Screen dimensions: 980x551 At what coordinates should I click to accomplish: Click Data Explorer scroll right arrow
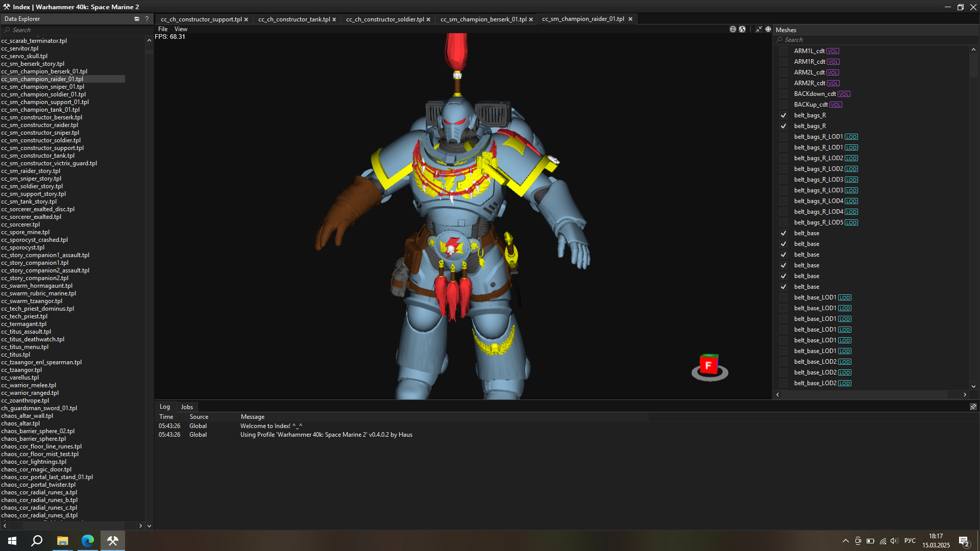tap(141, 525)
